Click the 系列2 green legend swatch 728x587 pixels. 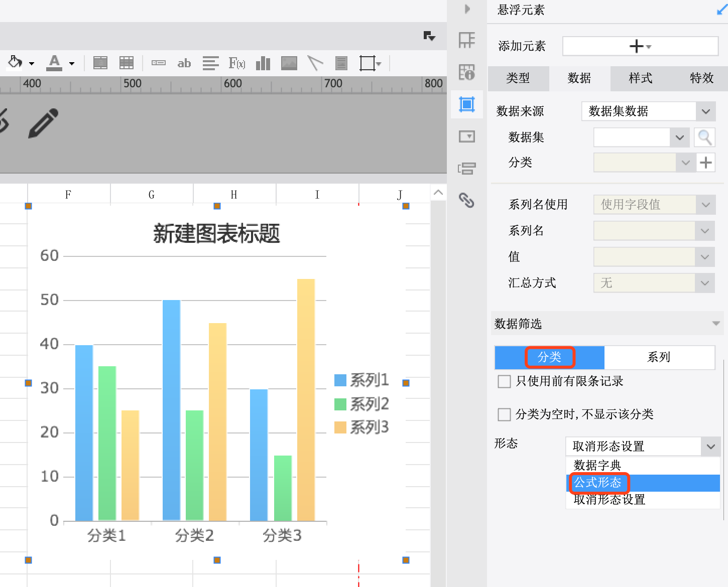[340, 404]
